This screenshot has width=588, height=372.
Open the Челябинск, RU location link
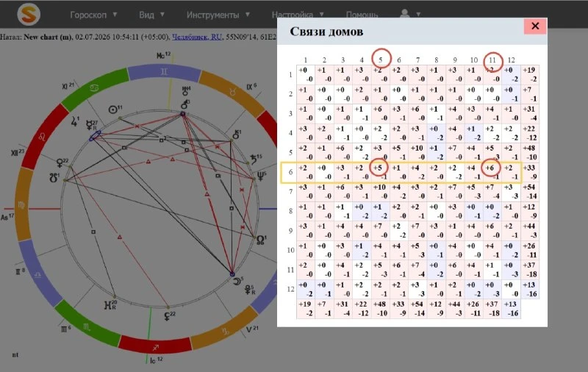pyautogui.click(x=196, y=37)
